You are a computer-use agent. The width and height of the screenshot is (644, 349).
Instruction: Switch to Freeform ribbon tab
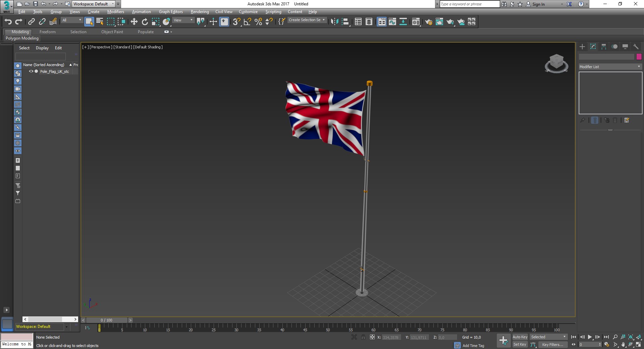pyautogui.click(x=48, y=32)
